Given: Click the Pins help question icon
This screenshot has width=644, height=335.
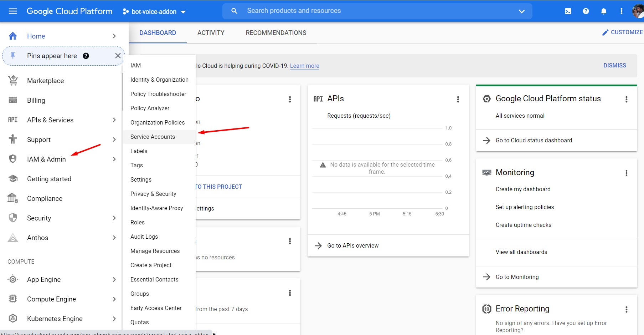Looking at the screenshot, I should coord(86,56).
